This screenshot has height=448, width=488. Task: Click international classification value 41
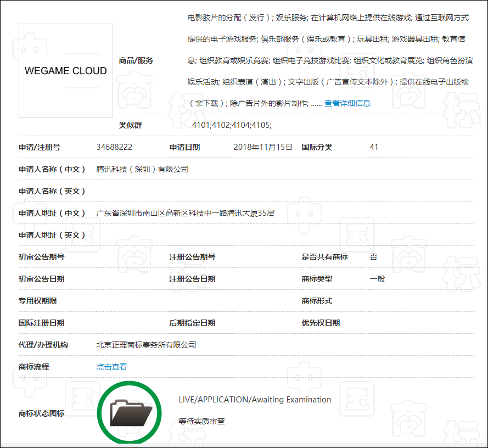click(x=372, y=147)
